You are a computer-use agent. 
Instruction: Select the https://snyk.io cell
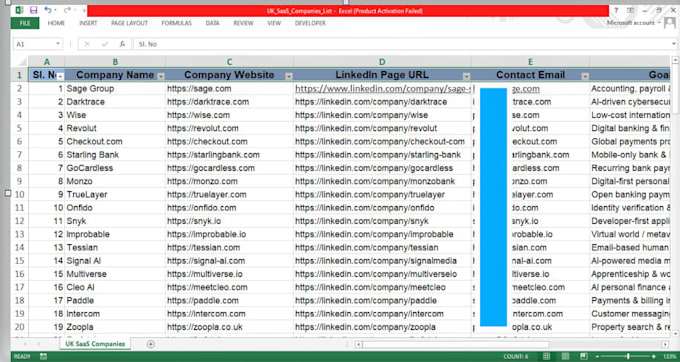pyautogui.click(x=229, y=221)
